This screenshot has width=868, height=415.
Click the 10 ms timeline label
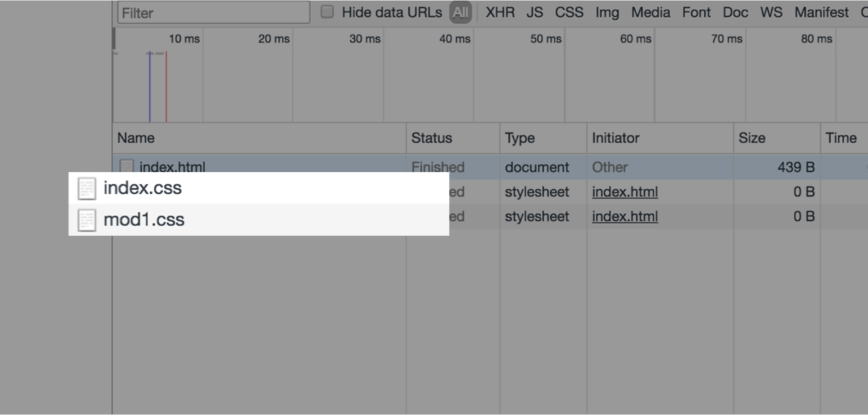click(x=184, y=39)
